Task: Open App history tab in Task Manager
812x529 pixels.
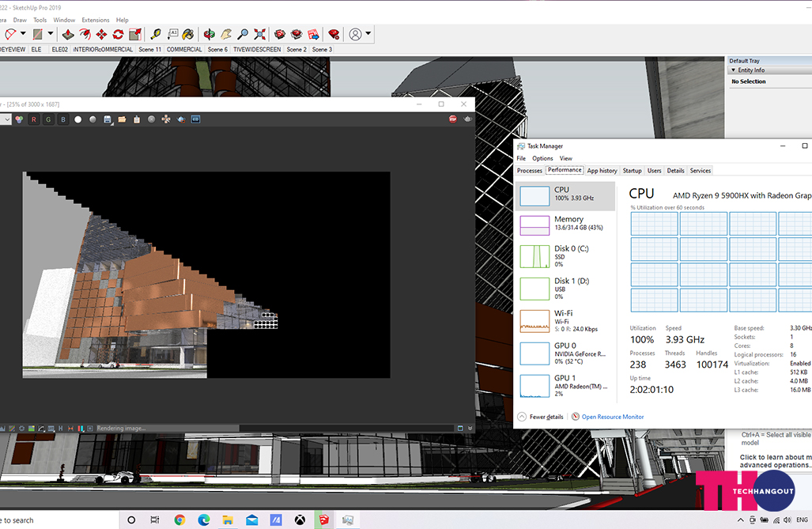Action: pos(602,171)
